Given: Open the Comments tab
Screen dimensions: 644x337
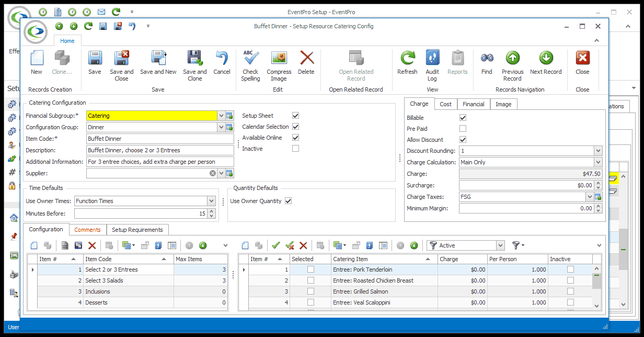Looking at the screenshot, I should (87, 230).
